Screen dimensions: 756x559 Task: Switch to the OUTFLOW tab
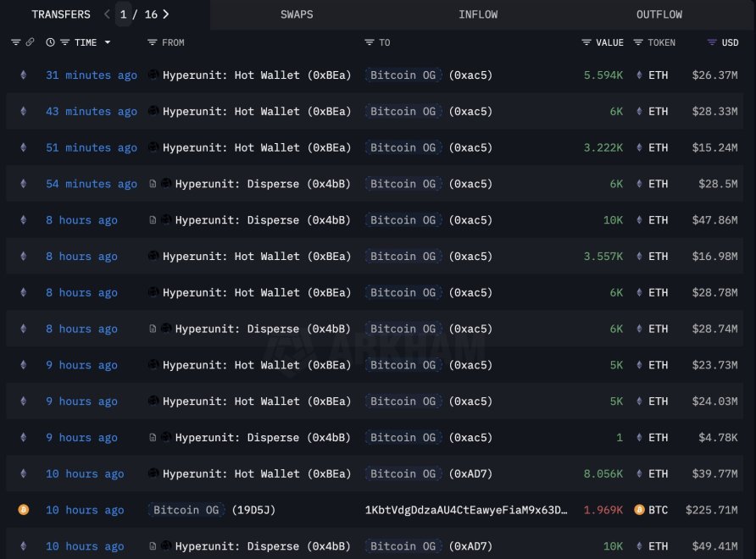pos(659,14)
